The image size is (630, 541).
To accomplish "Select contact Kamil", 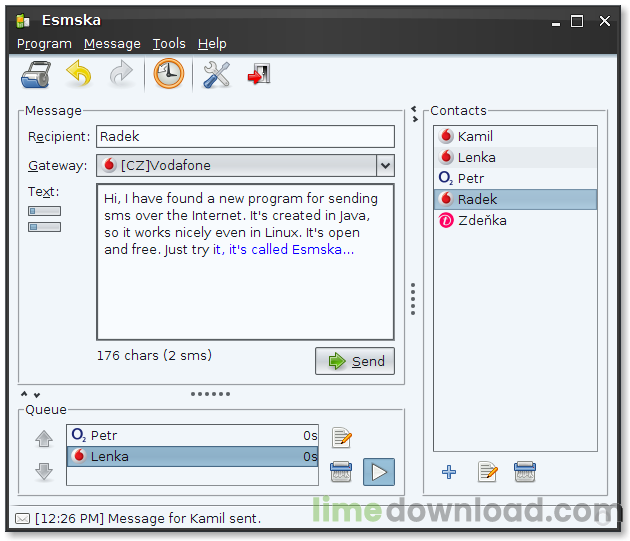I will coord(515,137).
